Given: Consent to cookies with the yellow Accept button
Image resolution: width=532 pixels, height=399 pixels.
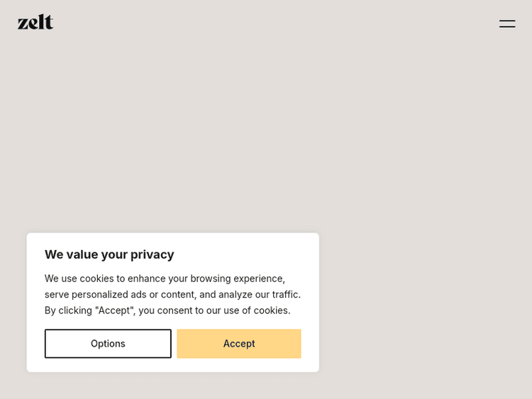Looking at the screenshot, I should click(x=239, y=344).
